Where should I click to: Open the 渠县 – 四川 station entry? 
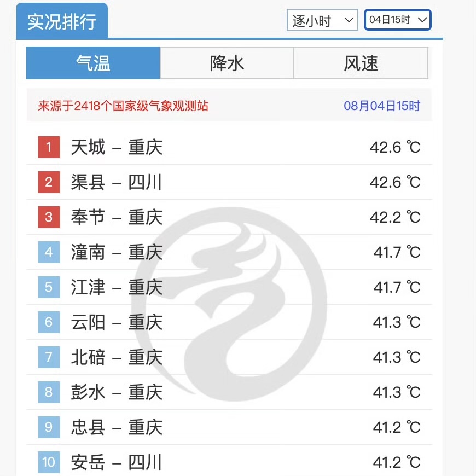[229, 182]
